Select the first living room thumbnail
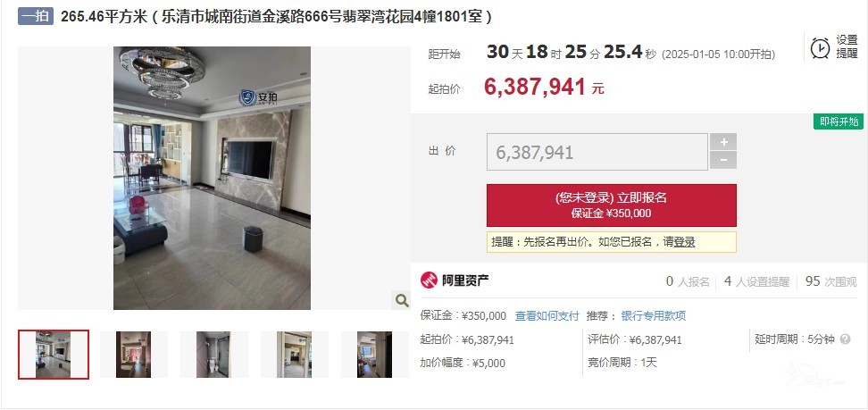868x410 pixels. coord(54,355)
